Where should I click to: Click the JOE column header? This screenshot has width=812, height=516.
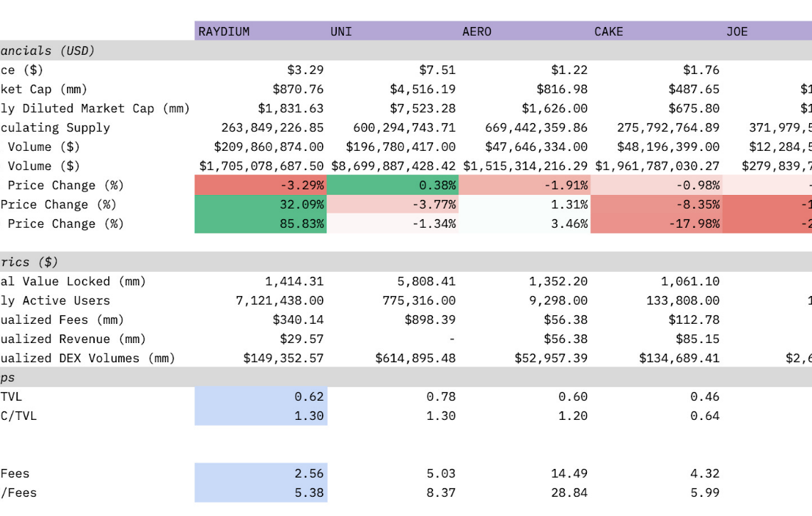tap(767, 31)
